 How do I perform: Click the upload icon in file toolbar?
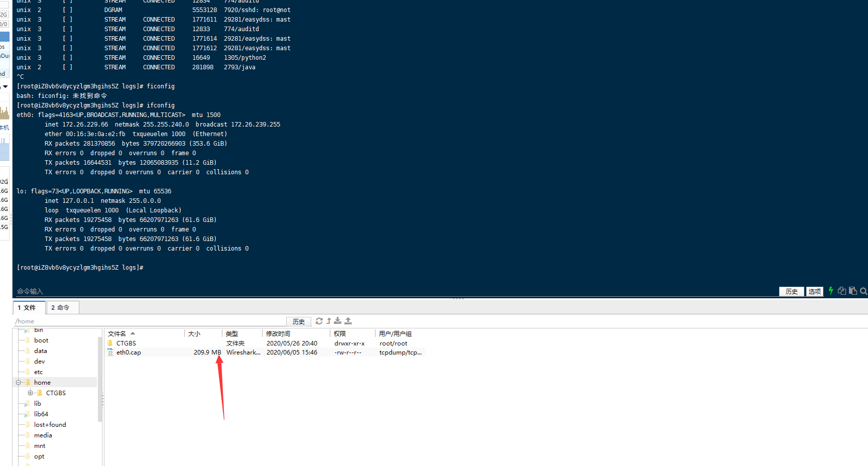click(348, 321)
